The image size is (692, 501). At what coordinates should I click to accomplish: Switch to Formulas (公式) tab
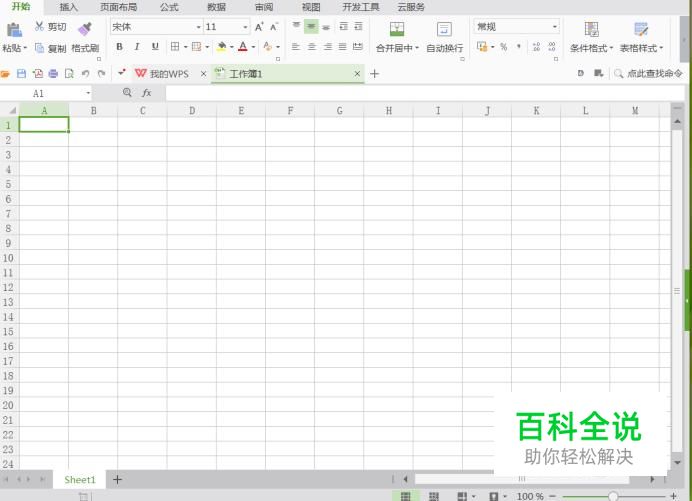coord(169,7)
